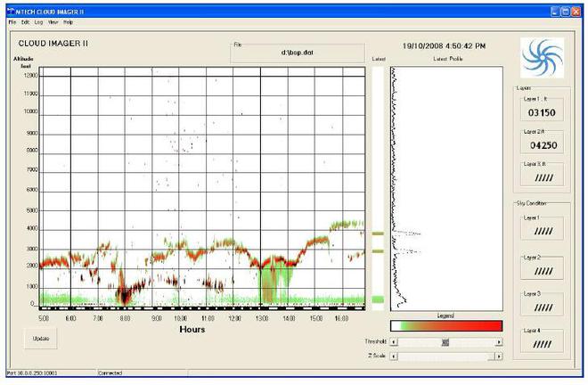The height and width of the screenshot is (385, 588).
Task: Click the 12000 altitude axis label
Action: click(x=30, y=76)
